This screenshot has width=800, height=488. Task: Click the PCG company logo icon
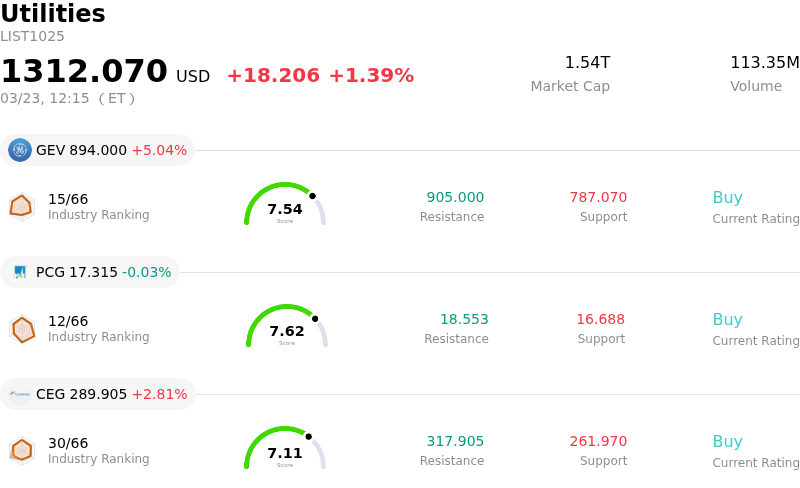tap(20, 272)
